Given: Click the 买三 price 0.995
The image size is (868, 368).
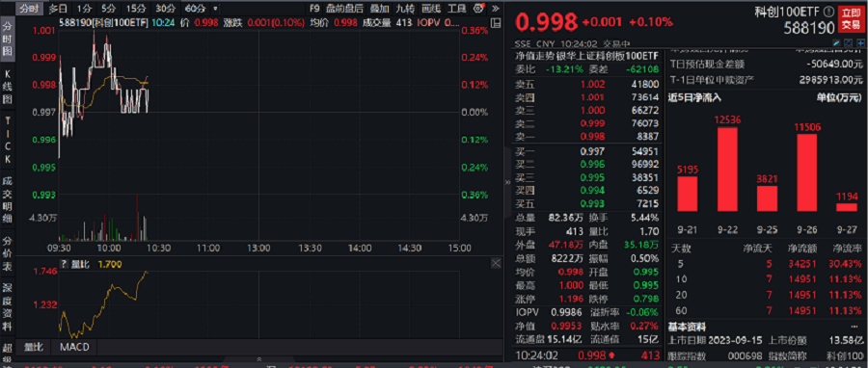Looking at the screenshot, I should (592, 177).
